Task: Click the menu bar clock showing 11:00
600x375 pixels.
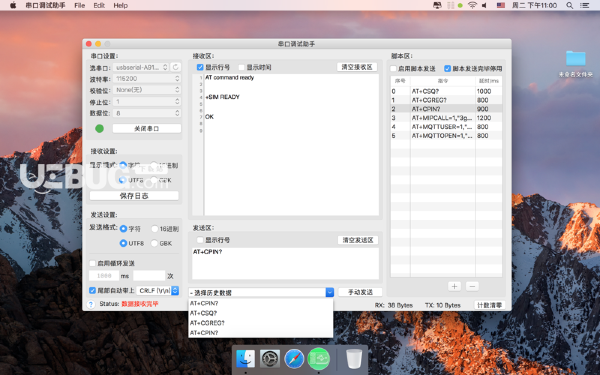Action: [x=534, y=5]
